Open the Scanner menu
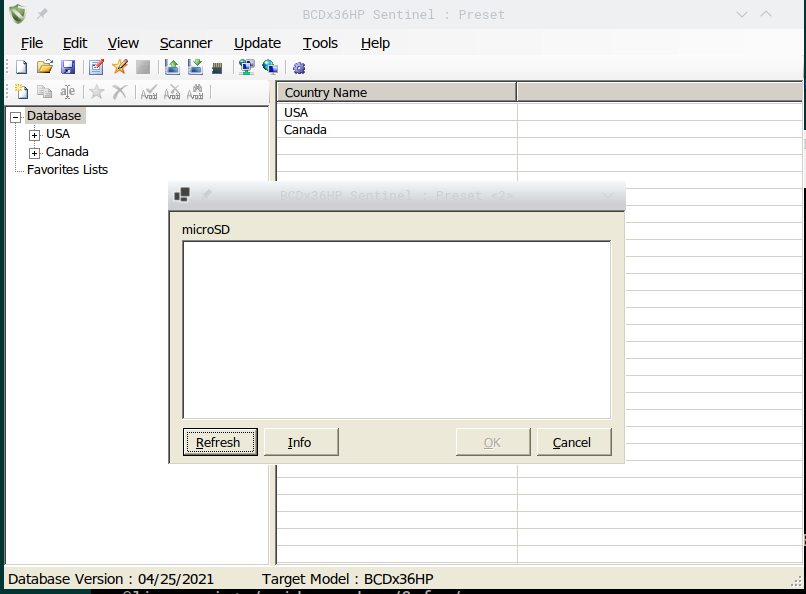The width and height of the screenshot is (806, 594). (x=186, y=43)
